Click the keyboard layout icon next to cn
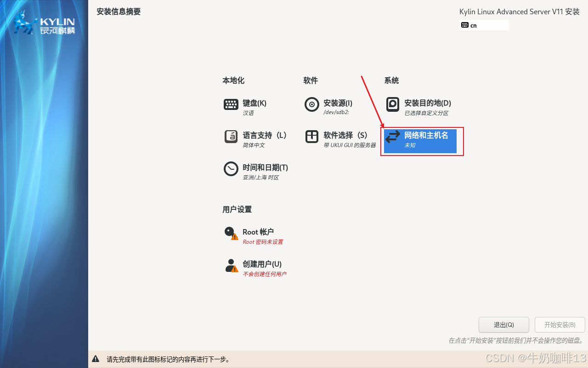Screen dimensions: 588x368 (465, 25)
